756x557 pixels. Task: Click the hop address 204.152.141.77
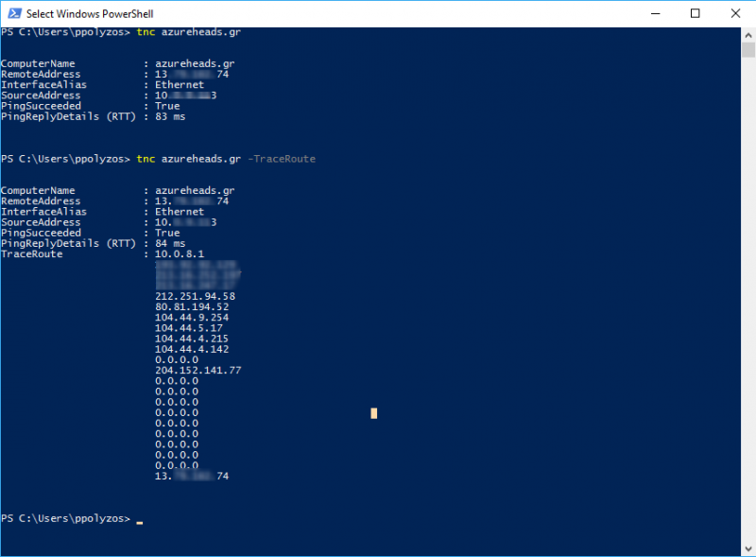point(198,370)
